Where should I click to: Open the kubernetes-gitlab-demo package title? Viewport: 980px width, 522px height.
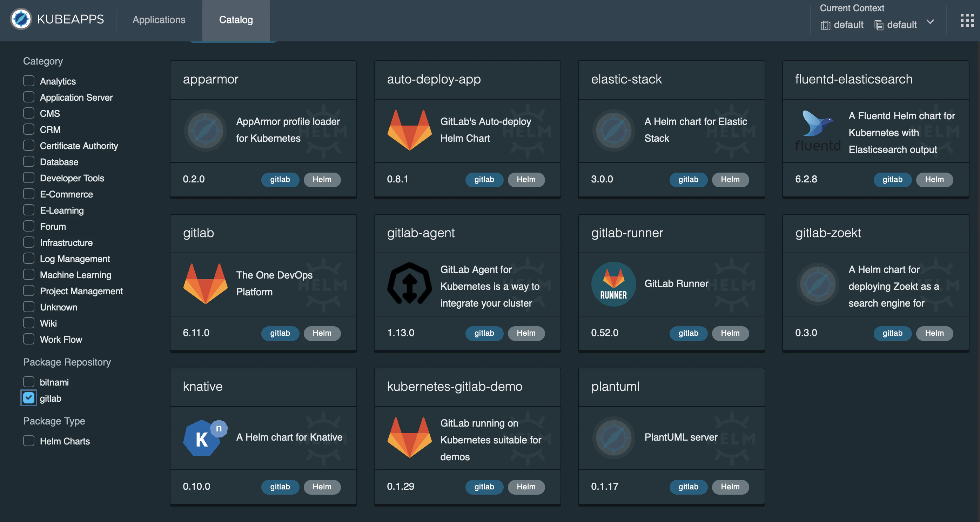pyautogui.click(x=455, y=387)
